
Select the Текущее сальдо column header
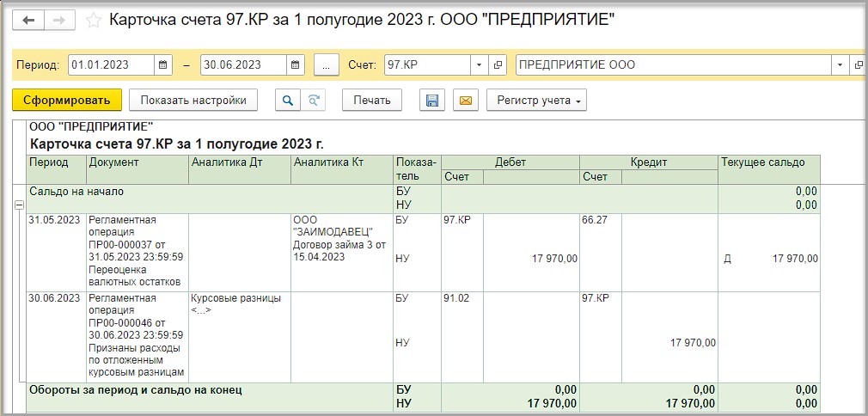pos(769,169)
